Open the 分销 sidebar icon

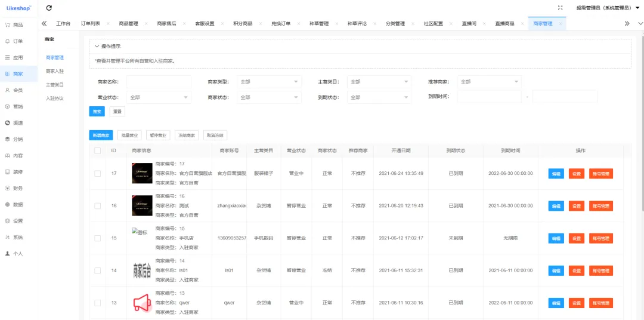7,139
